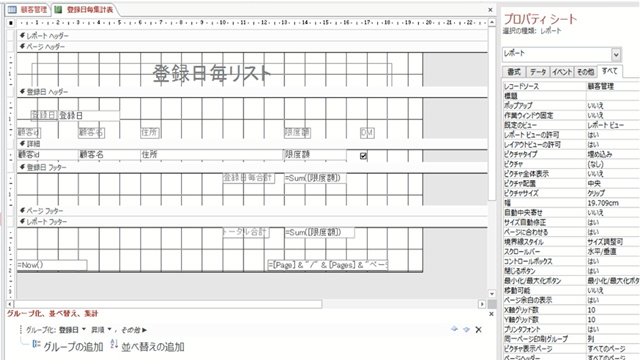The width and height of the screenshot is (640, 360).
Task: Close the group, sort and total pane
Action: tap(491, 314)
